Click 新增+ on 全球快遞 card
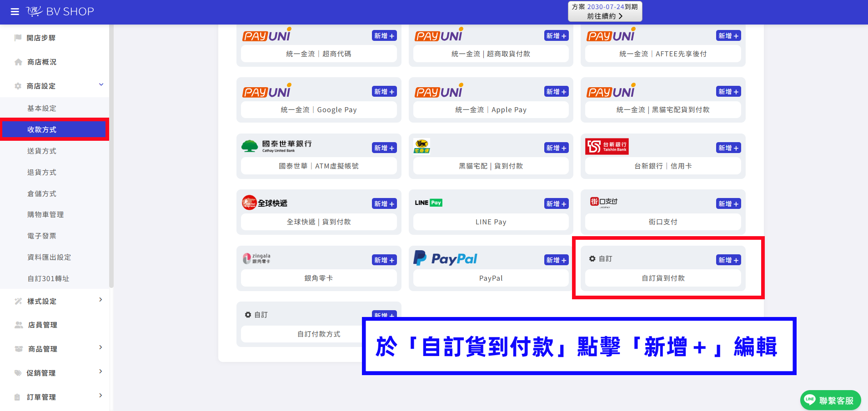This screenshot has width=868, height=411. click(x=384, y=203)
